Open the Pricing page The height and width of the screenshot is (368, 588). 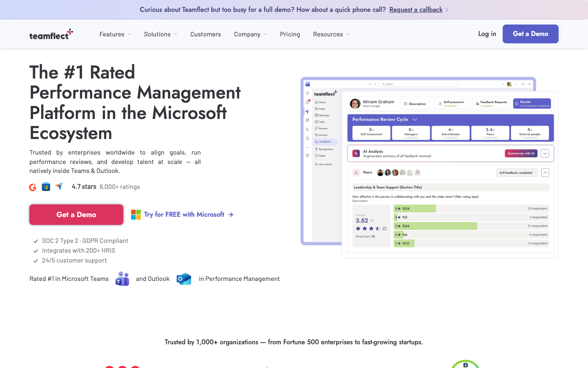pos(290,34)
